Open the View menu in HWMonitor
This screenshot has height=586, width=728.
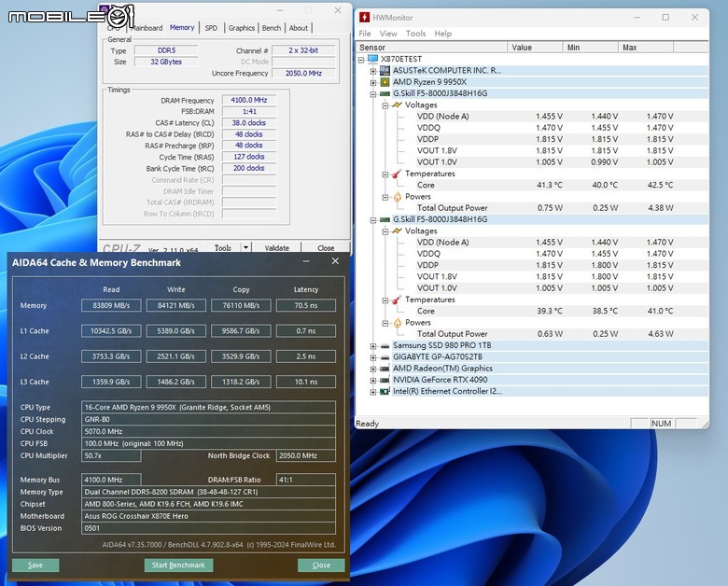(x=388, y=34)
